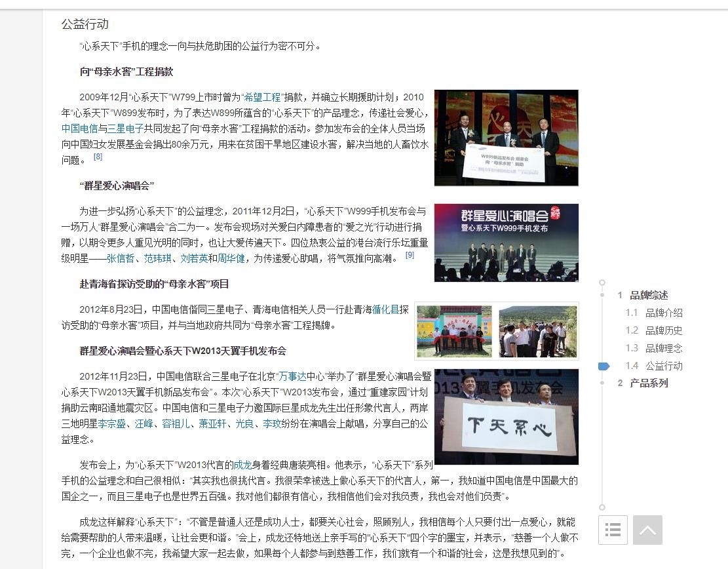Open reference footnote [8]
This screenshot has width=728, height=569.
pyautogui.click(x=98, y=157)
